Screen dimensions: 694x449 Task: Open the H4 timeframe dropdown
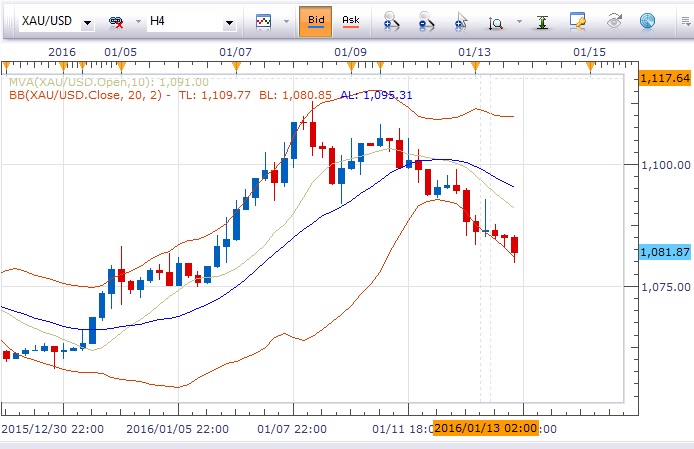coord(229,22)
